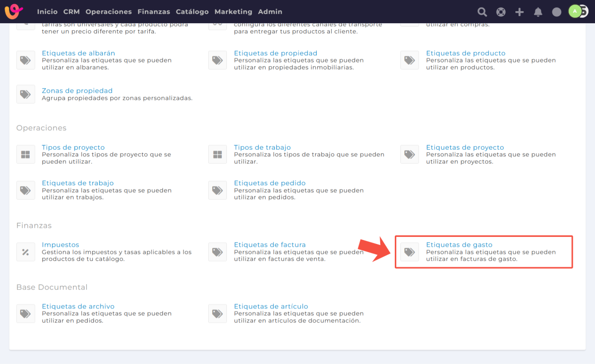Select the Etiquetas de artículo link
The image size is (595, 364).
tap(271, 307)
